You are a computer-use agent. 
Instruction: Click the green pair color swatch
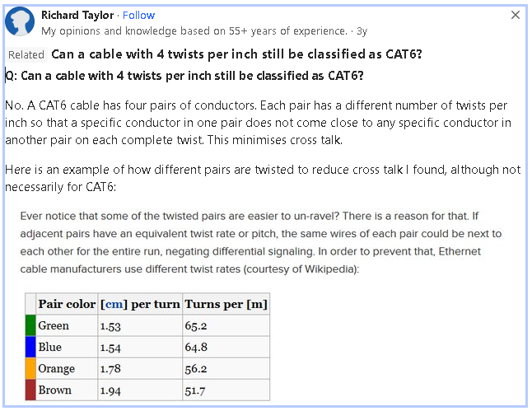[x=30, y=325]
